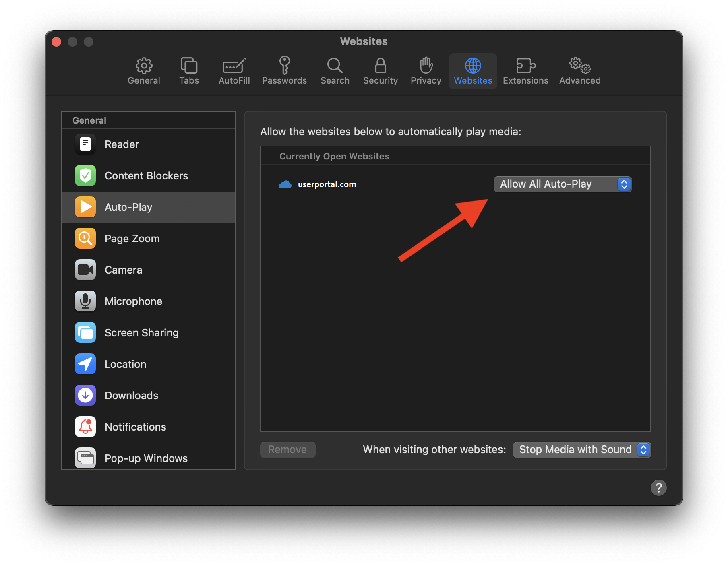
Task: Open Page Zoom settings
Action: click(132, 239)
